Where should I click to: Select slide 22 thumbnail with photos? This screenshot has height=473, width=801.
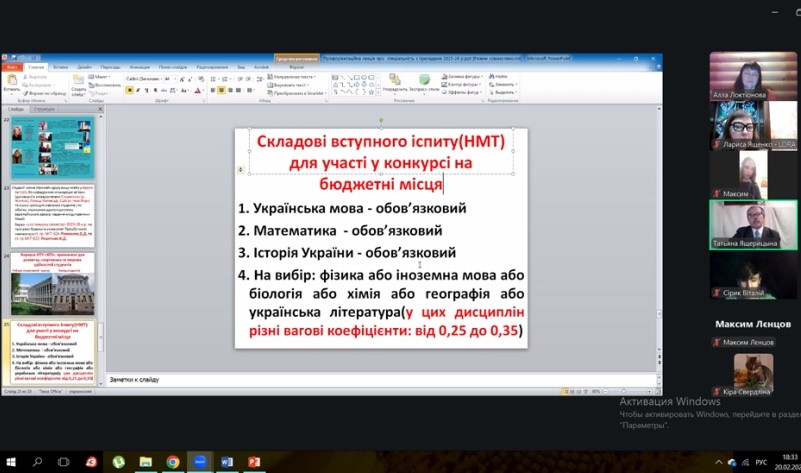(53, 148)
